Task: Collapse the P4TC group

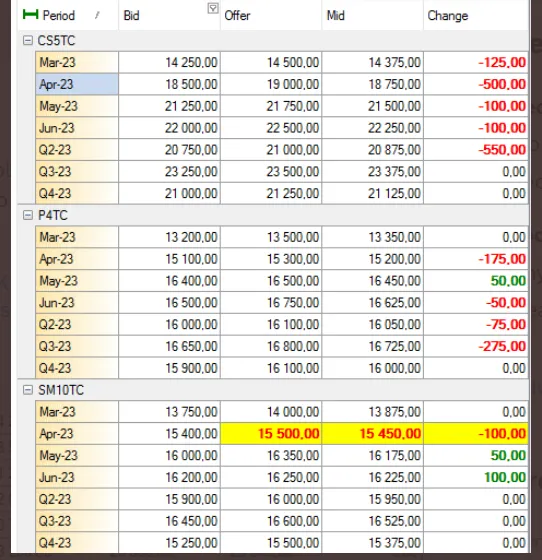Action: (27, 215)
